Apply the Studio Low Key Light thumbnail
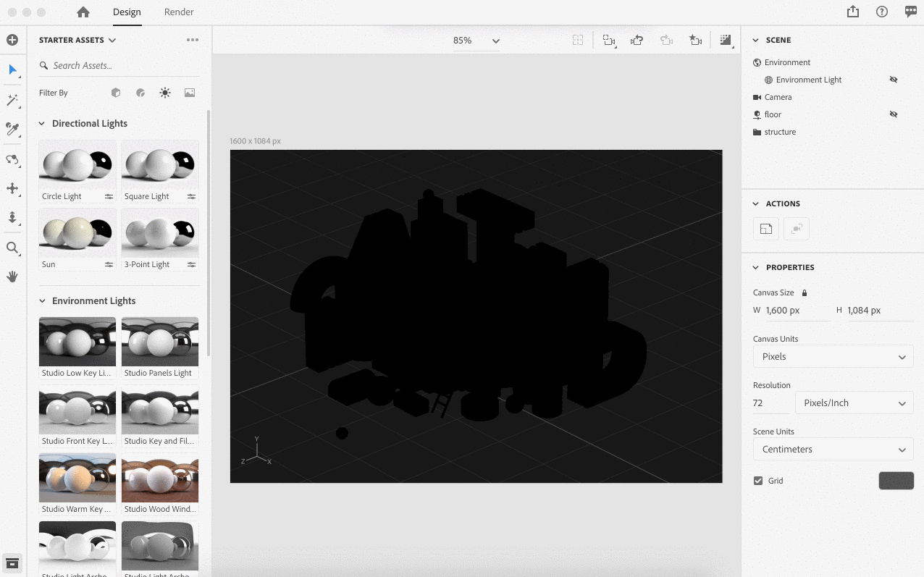Image resolution: width=924 pixels, height=577 pixels. [x=77, y=342]
